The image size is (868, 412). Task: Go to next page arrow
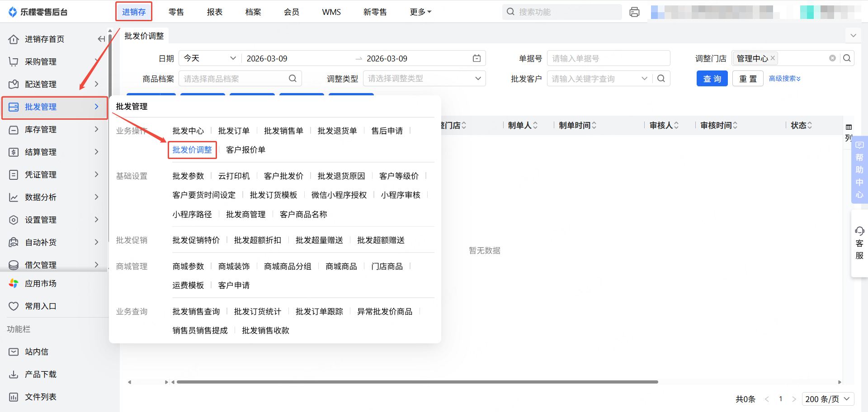tap(794, 399)
